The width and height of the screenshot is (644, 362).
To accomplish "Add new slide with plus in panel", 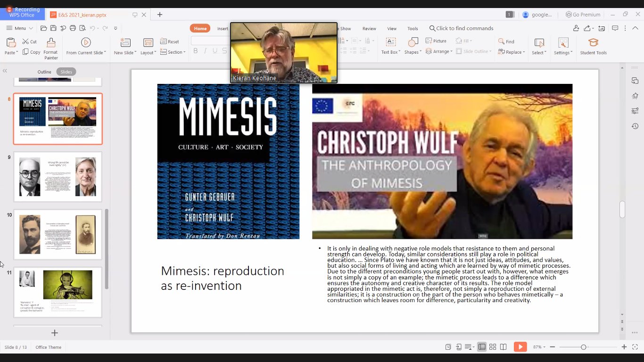I will [x=55, y=333].
